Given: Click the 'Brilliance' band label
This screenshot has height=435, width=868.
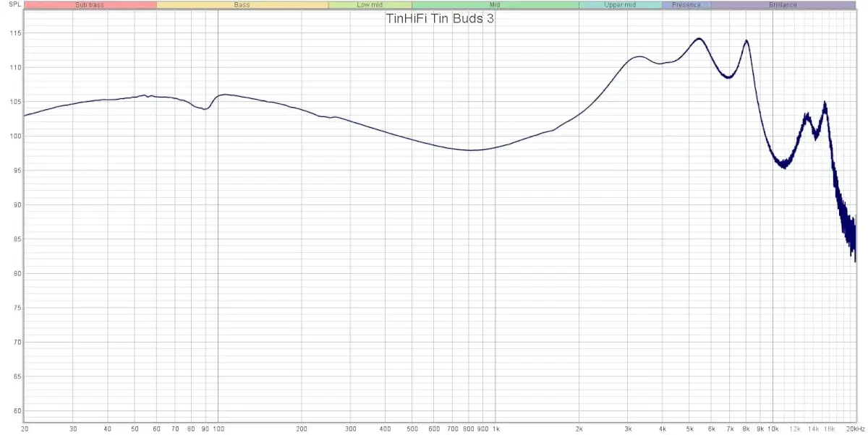Looking at the screenshot, I should coord(783,4).
